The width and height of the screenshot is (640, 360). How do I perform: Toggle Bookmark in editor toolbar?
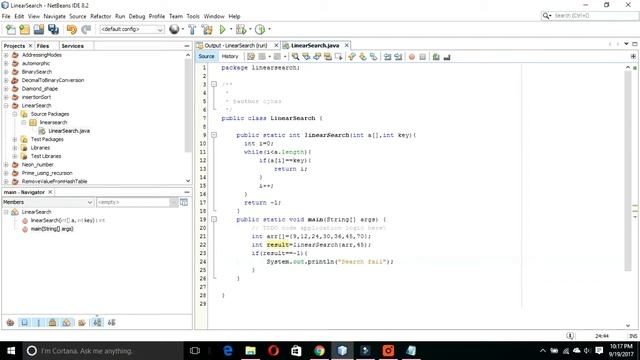pos(373,57)
